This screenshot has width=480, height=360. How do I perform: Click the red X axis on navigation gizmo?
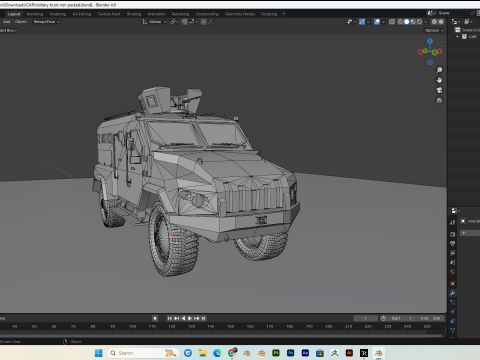coord(440,51)
